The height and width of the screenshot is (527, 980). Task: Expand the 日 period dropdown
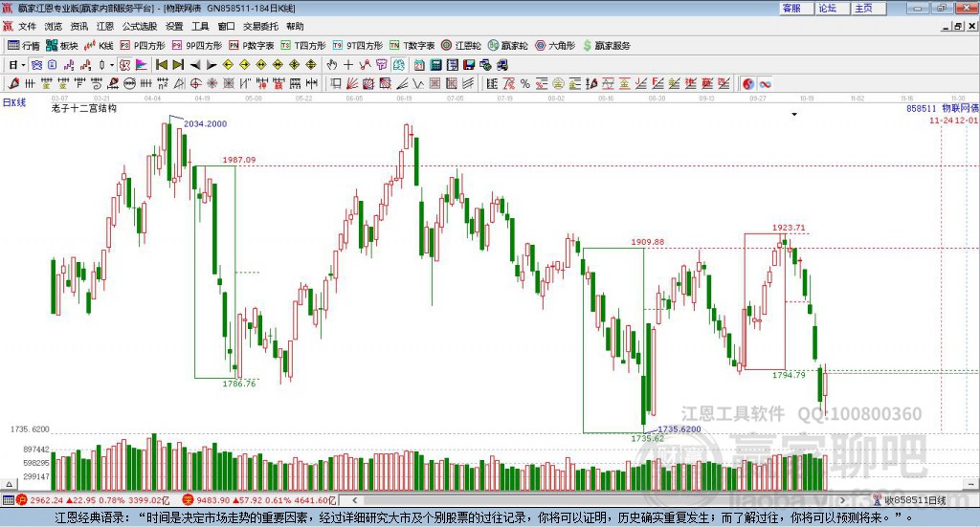[23, 65]
